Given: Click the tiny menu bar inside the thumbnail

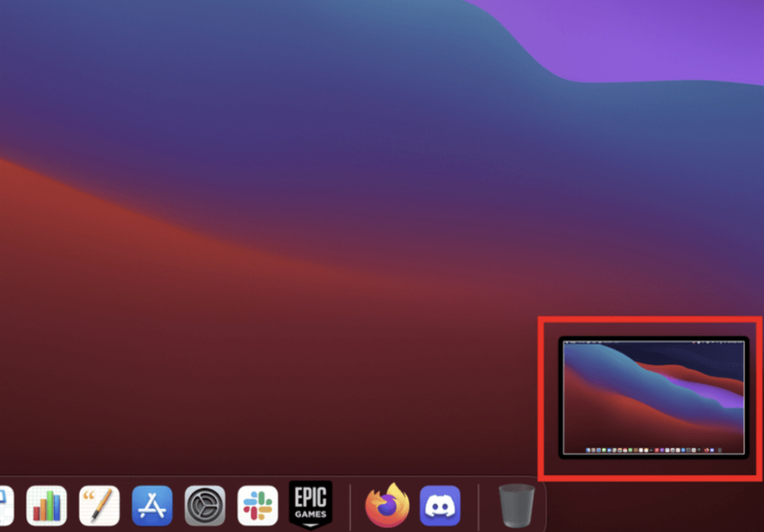Looking at the screenshot, I should click(654, 342).
